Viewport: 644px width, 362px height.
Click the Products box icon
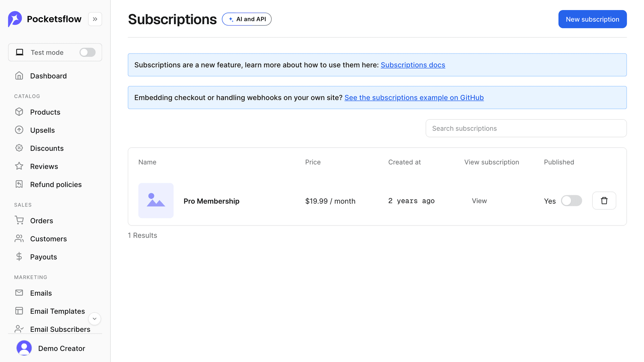(19, 112)
